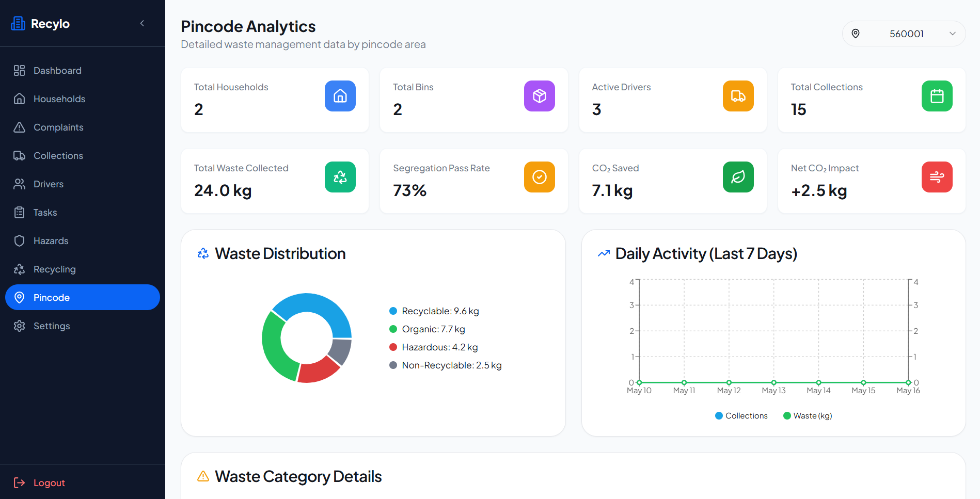Screen dimensions: 980x499
Task: Collapse the sidebar with the chevron arrow
Action: (x=142, y=23)
